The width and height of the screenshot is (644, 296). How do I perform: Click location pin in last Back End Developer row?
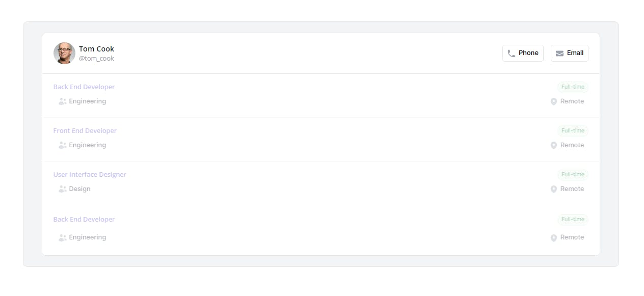554,237
